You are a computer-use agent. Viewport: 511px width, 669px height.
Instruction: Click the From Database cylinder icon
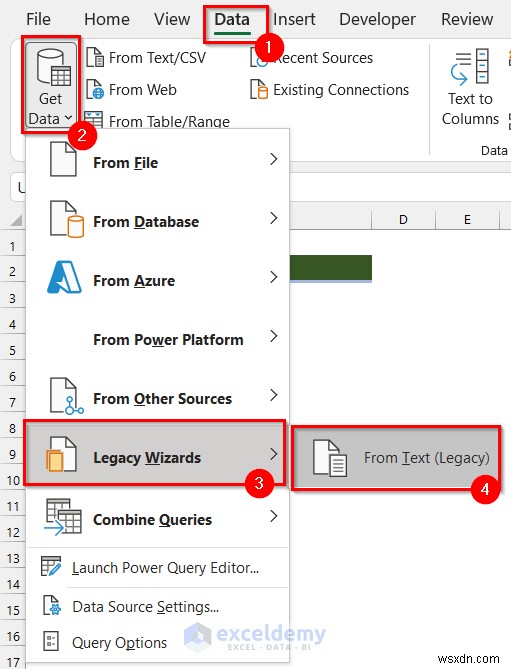point(67,219)
